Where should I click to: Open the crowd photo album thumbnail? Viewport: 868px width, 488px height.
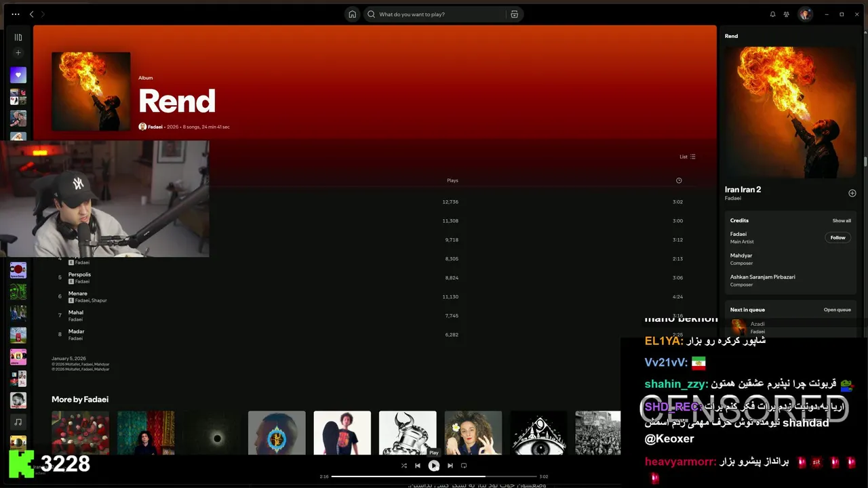point(598,432)
